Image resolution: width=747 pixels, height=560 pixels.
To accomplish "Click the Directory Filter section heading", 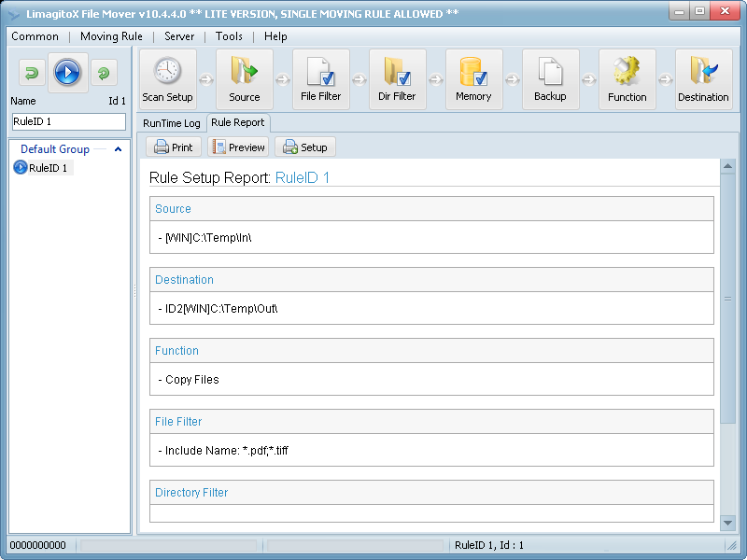I will 191,493.
